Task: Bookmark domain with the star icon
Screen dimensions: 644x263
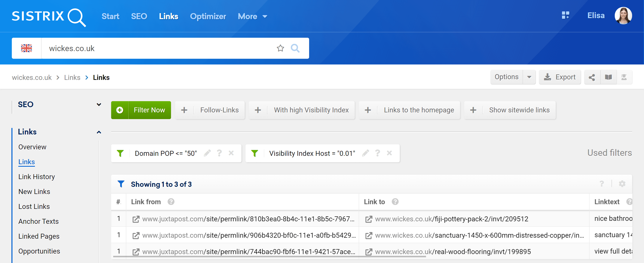Action: 280,48
